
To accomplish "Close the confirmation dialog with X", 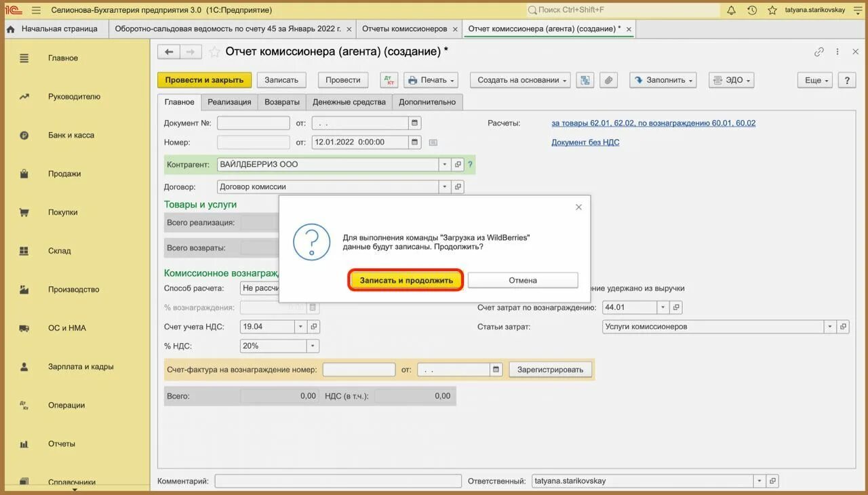I will click(x=578, y=207).
